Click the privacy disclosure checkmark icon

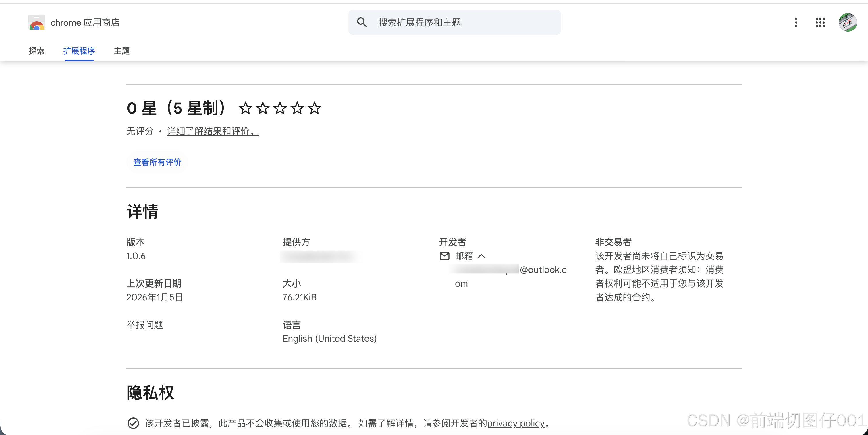tap(133, 423)
